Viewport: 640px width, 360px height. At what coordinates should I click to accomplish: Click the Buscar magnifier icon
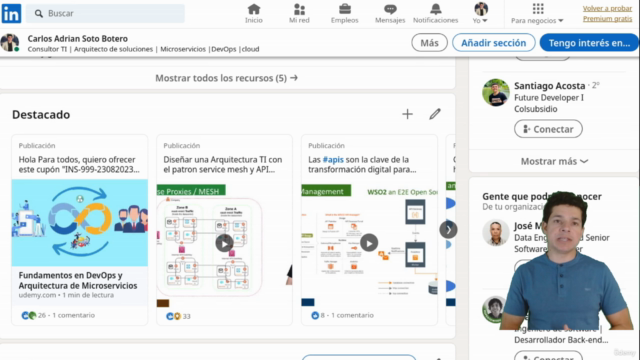39,14
